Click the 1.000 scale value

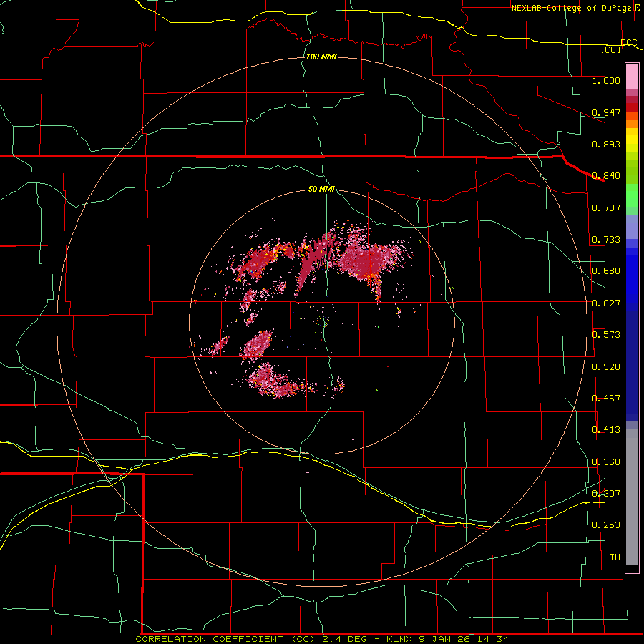pos(606,80)
